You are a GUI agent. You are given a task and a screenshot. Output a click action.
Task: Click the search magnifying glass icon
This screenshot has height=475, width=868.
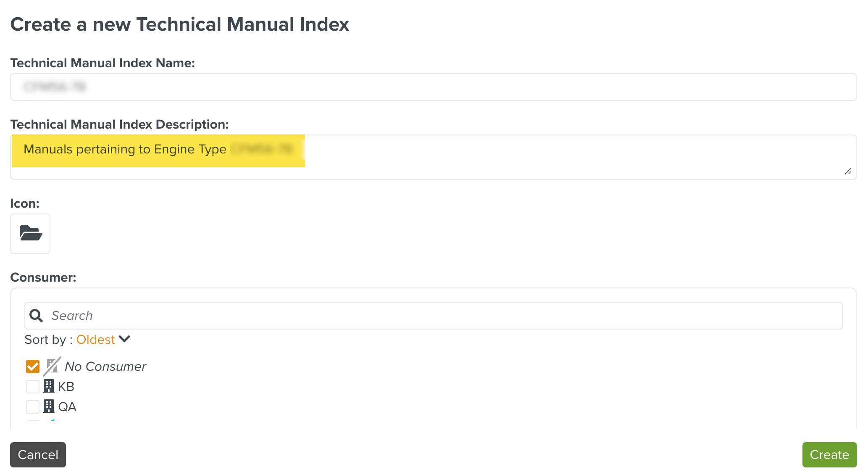36,315
